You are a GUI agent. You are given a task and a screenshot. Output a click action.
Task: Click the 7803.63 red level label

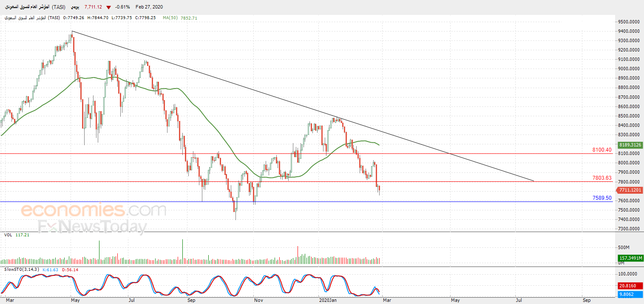(x=602, y=178)
